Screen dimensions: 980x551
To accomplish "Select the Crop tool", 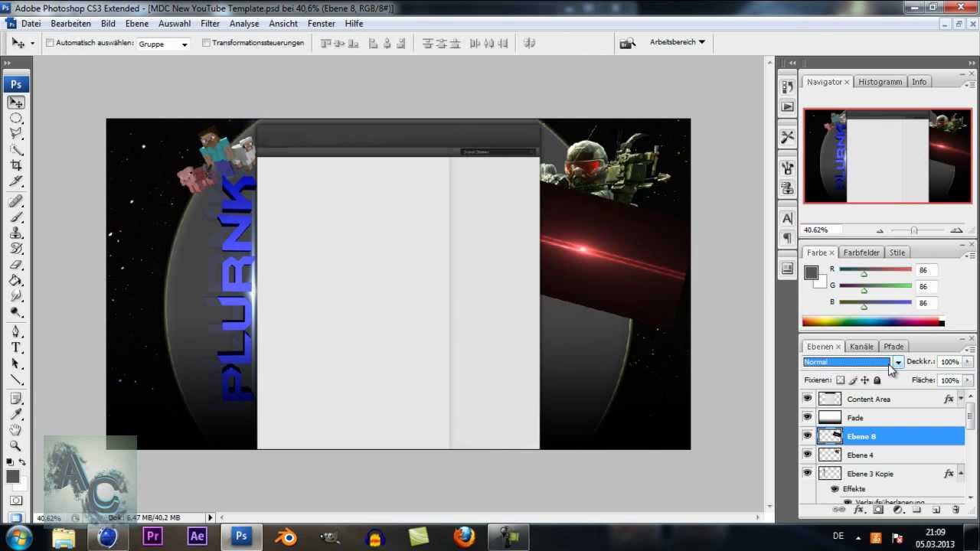I will (16, 166).
